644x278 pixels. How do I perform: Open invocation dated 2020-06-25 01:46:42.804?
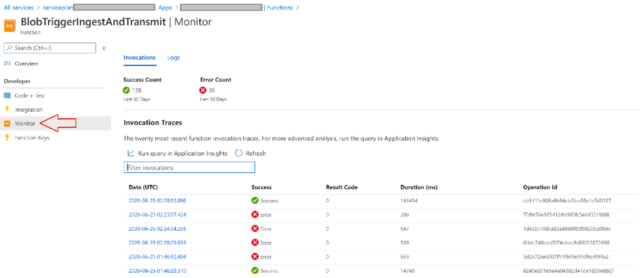(x=157, y=256)
